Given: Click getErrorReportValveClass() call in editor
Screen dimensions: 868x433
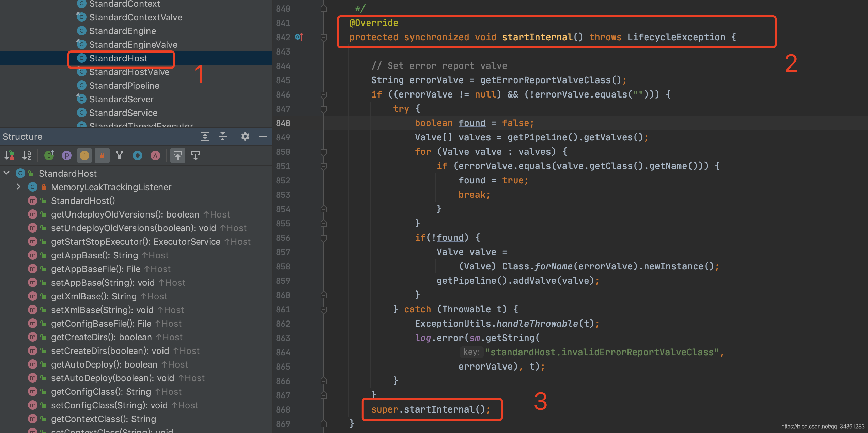Looking at the screenshot, I should [551, 80].
